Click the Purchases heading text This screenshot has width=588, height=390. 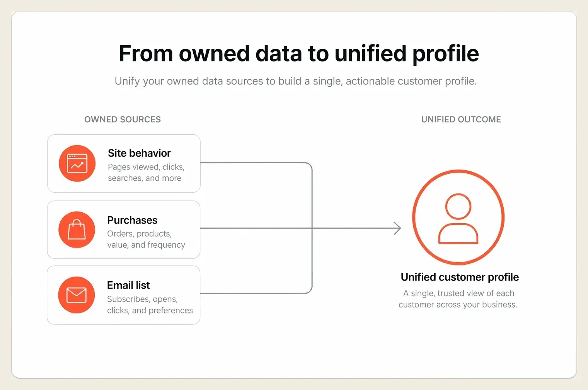132,220
